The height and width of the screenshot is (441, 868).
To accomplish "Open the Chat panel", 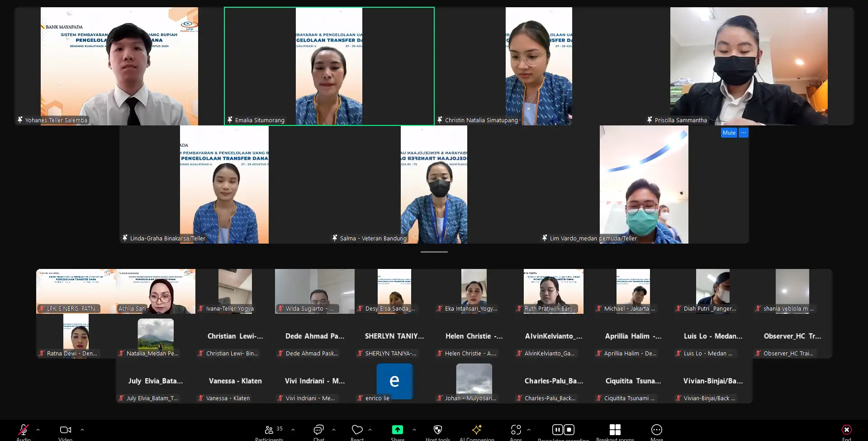I will 318,430.
